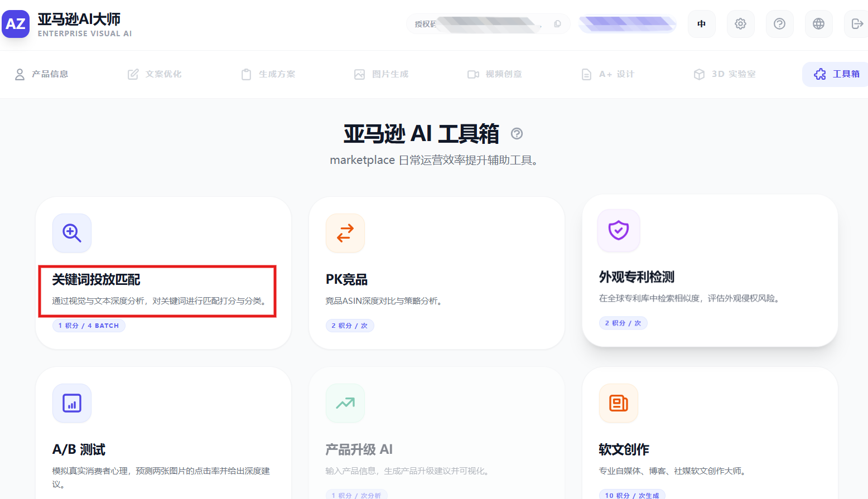Click the 产品升级 AI card title

[x=359, y=449]
